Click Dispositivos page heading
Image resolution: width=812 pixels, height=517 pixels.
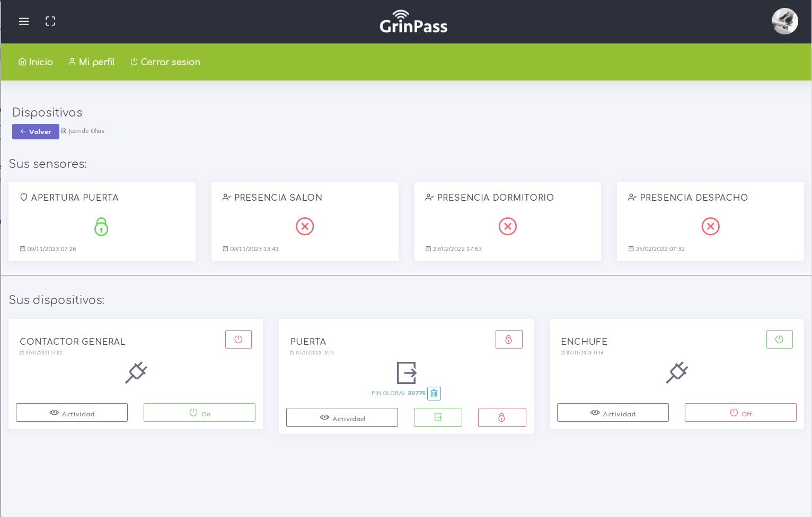click(47, 112)
